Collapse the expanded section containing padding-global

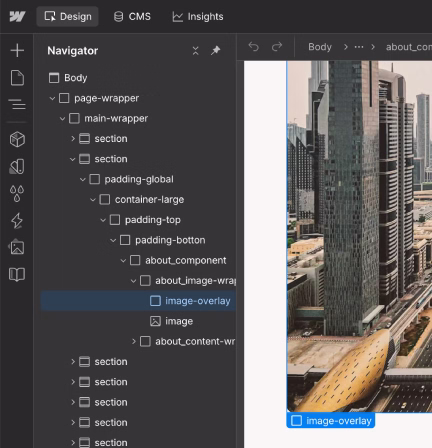73,159
